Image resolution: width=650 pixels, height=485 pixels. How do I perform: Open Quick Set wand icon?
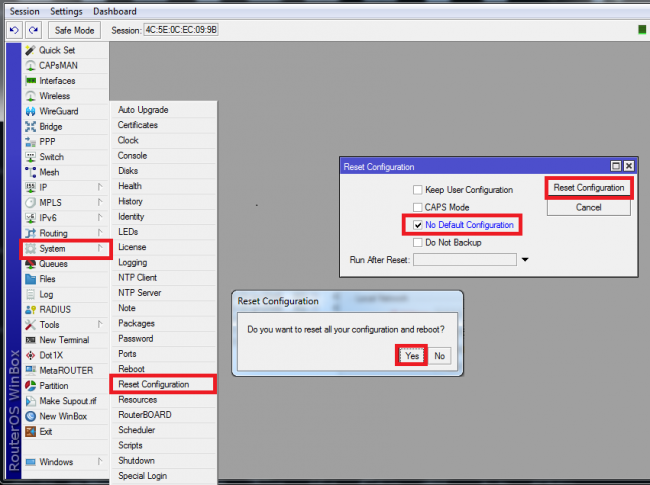pyautogui.click(x=30, y=50)
